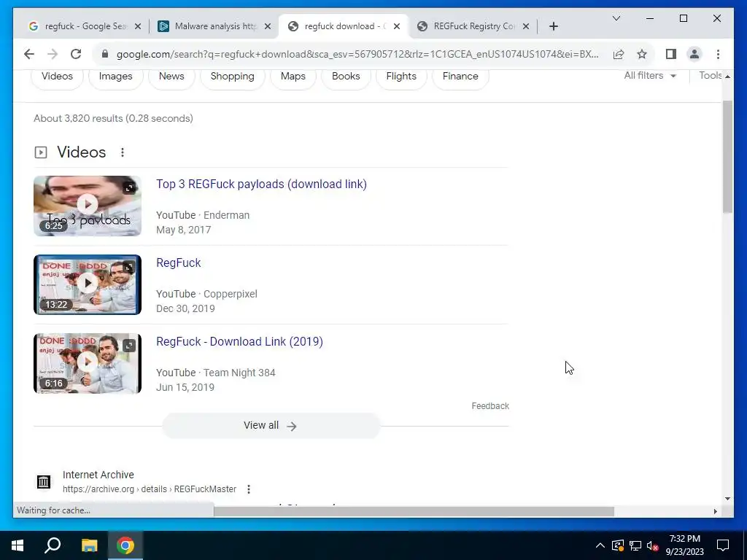747x560 pixels.
Task: Filter results by News
Action: click(171, 76)
